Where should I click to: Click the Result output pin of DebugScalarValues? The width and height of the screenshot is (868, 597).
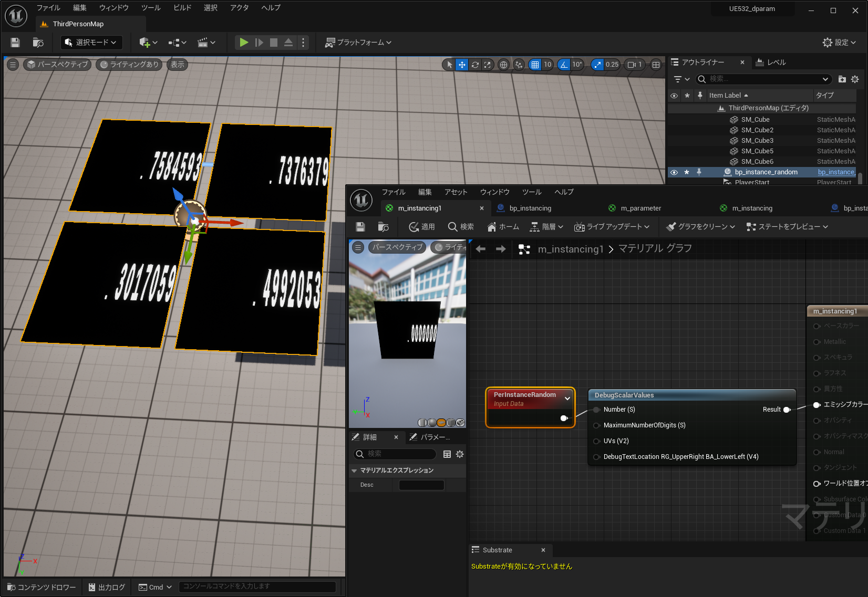pyautogui.click(x=787, y=410)
